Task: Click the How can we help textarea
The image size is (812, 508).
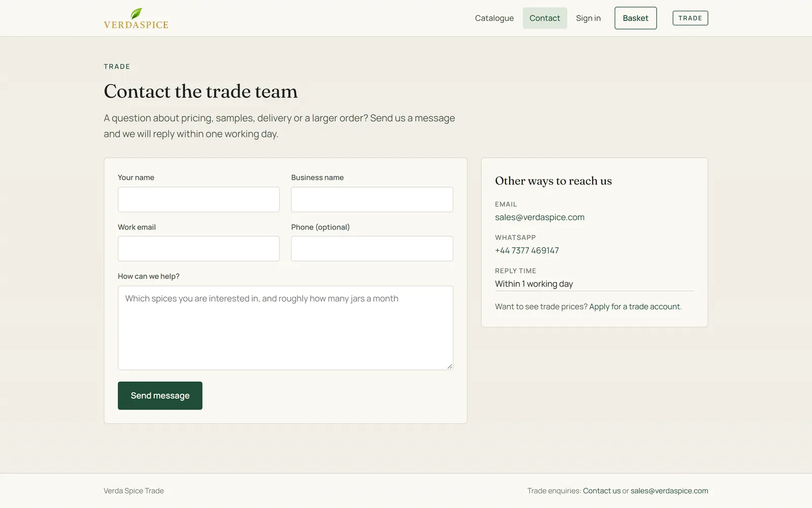Action: (x=285, y=328)
